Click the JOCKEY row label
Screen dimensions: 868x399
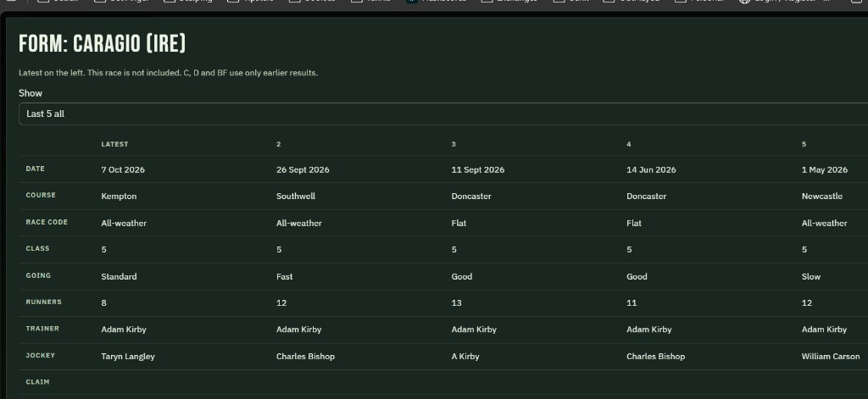[41, 355]
